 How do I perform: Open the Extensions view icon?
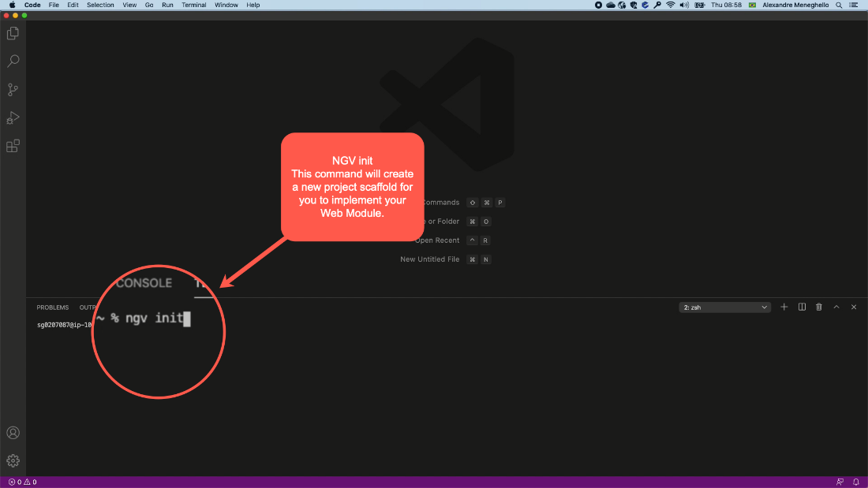[13, 146]
